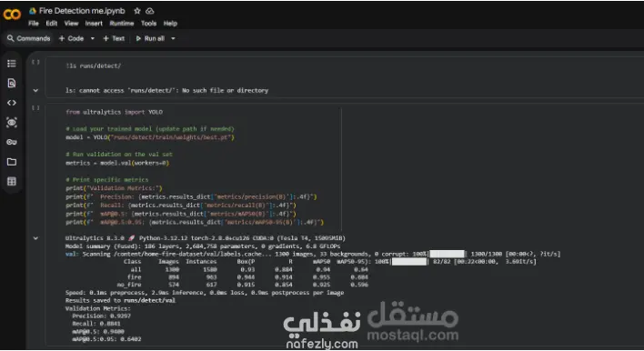The width and height of the screenshot is (644, 351).
Task: Collapse output of the ls cell
Action: pos(35,90)
